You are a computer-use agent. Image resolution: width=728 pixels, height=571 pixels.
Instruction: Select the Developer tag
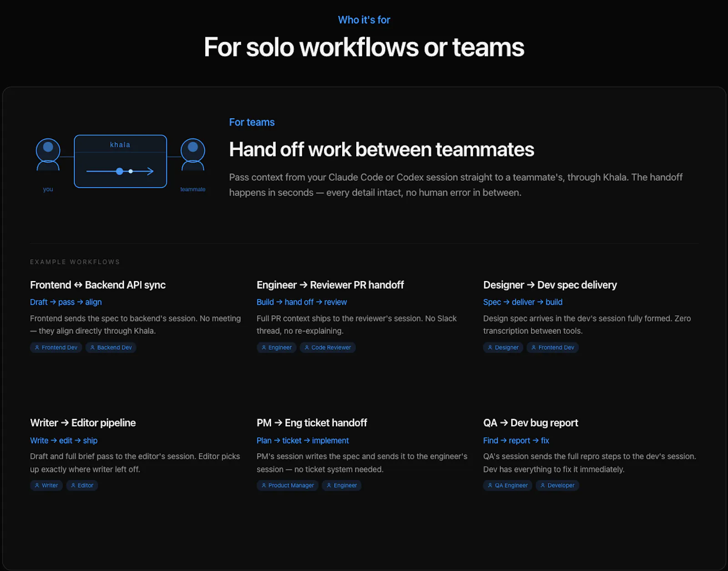tap(557, 486)
